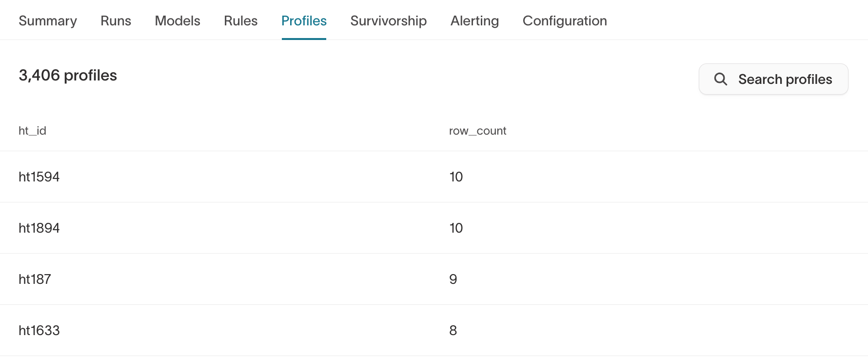Image resolution: width=868 pixels, height=358 pixels.
Task: Click row count 8 for ht1633
Action: click(453, 330)
